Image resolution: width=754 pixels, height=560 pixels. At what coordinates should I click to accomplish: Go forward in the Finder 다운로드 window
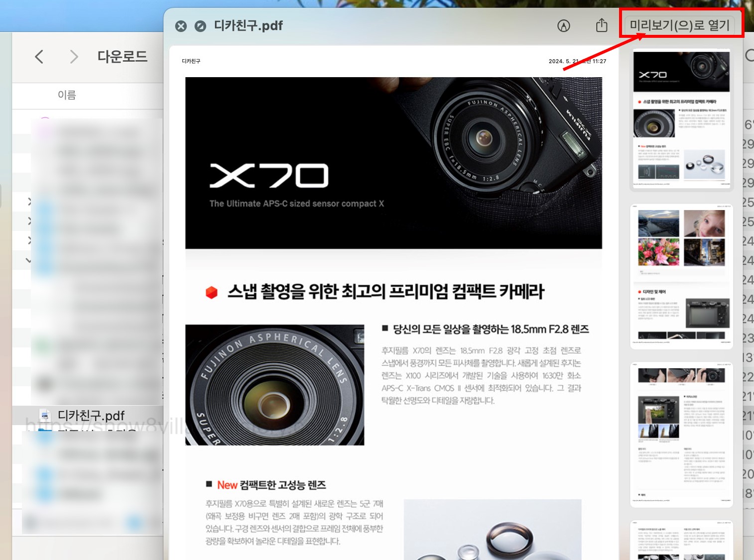pyautogui.click(x=74, y=57)
